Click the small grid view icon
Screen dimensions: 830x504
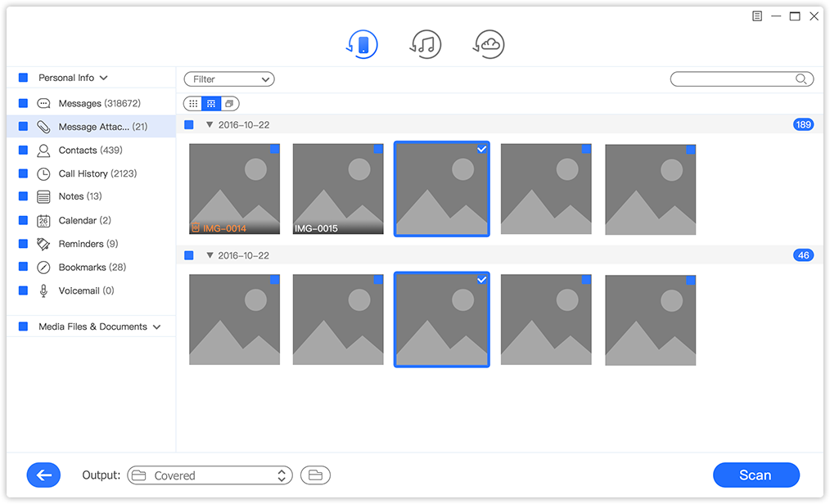pos(192,104)
